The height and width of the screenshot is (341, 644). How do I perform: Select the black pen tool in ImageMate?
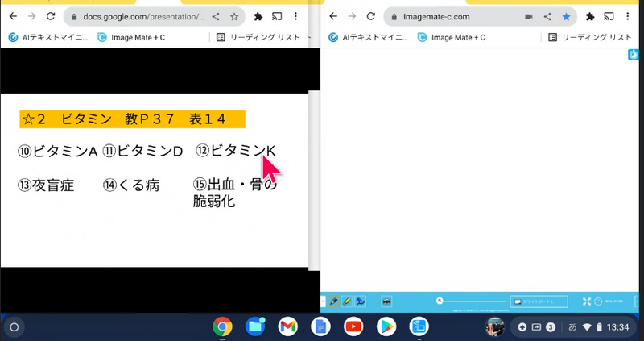coord(334,301)
